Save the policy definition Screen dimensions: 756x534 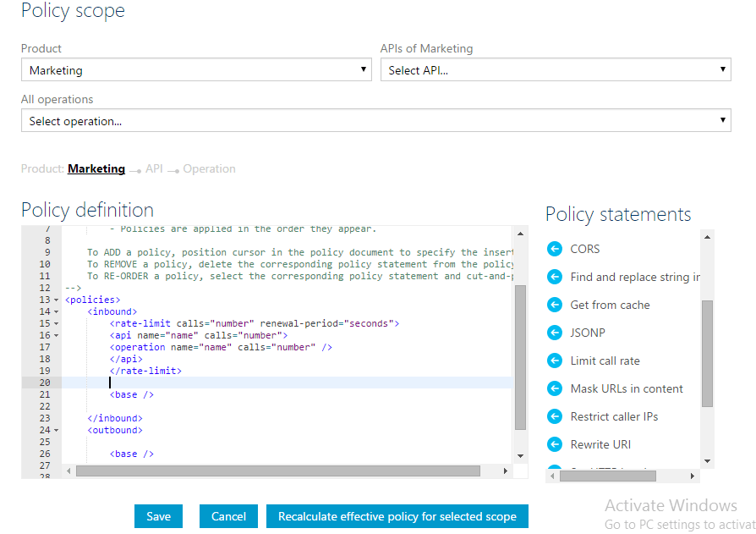[x=158, y=516]
